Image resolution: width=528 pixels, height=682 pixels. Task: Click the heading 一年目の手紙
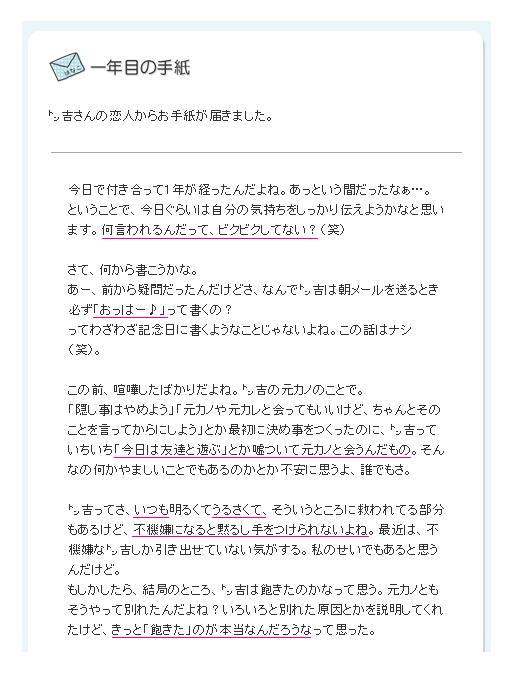(140, 67)
